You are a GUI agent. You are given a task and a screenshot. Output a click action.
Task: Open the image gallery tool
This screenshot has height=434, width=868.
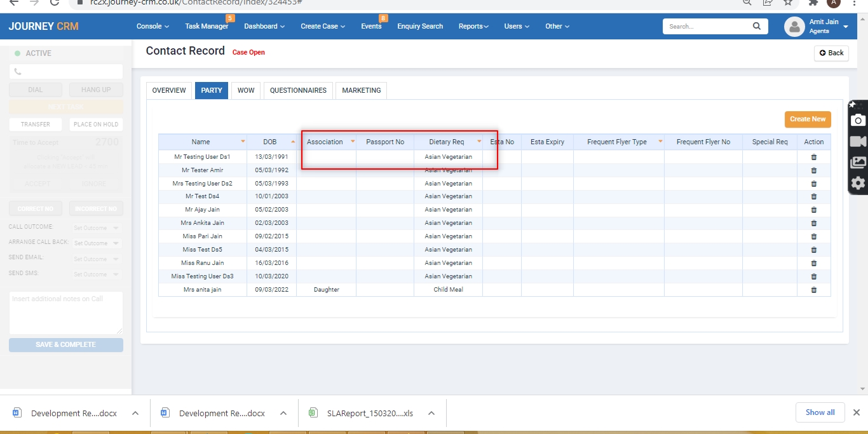pos(858,162)
